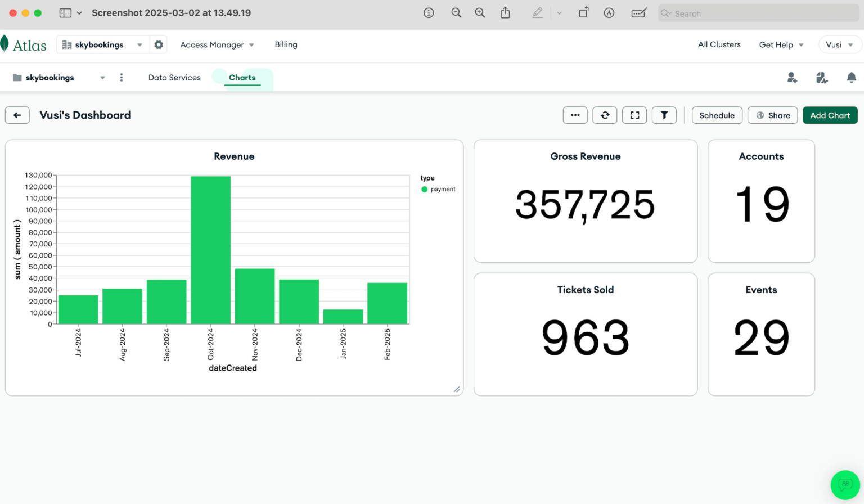Image resolution: width=864 pixels, height=504 pixels.
Task: Click the invite user icon
Action: [x=792, y=78]
